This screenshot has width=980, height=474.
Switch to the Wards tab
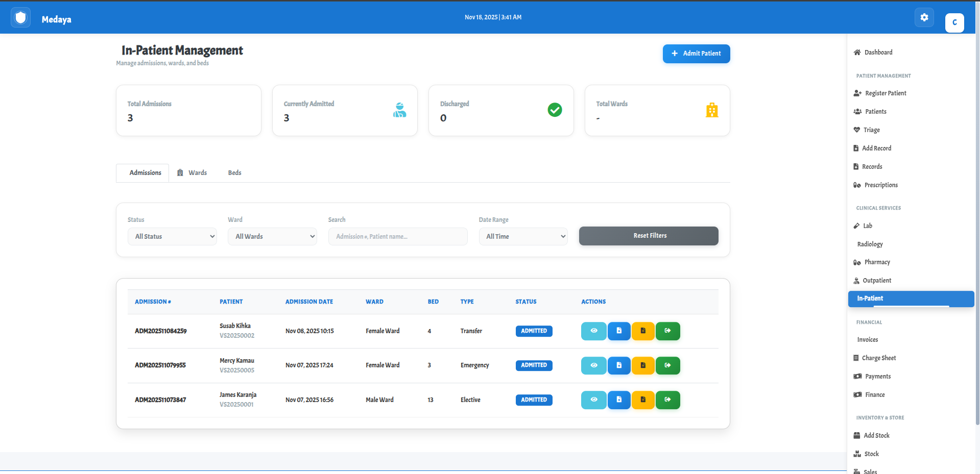(193, 173)
